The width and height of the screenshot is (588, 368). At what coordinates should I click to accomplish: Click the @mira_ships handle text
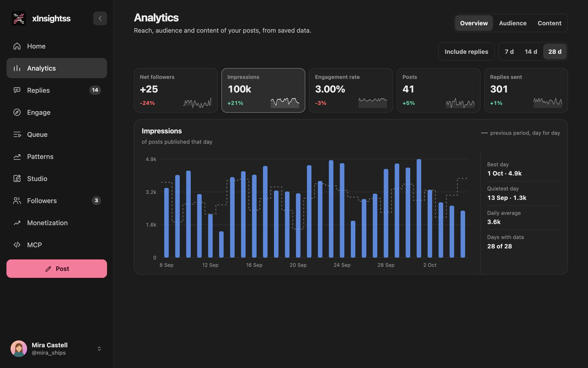click(x=49, y=353)
